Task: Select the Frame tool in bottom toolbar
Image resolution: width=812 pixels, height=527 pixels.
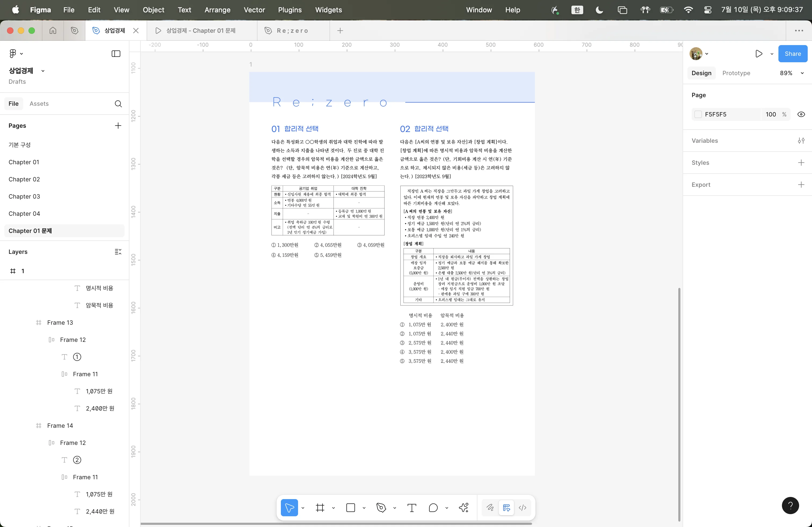Action: point(320,508)
